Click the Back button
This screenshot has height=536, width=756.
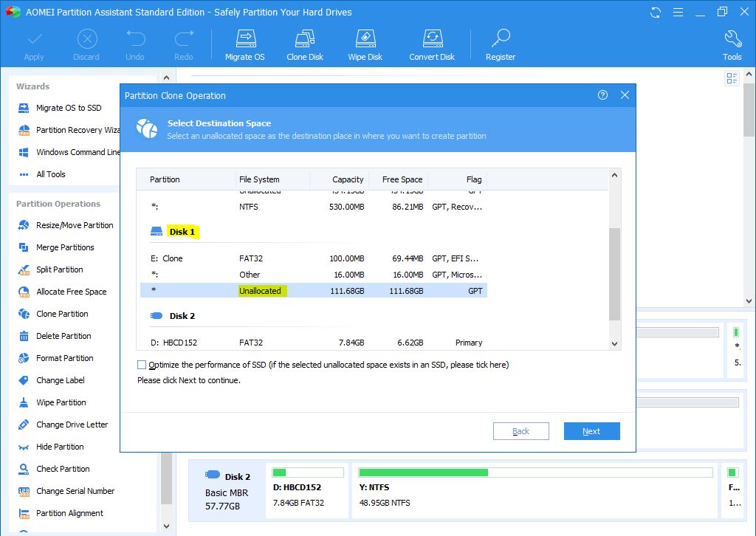(520, 431)
